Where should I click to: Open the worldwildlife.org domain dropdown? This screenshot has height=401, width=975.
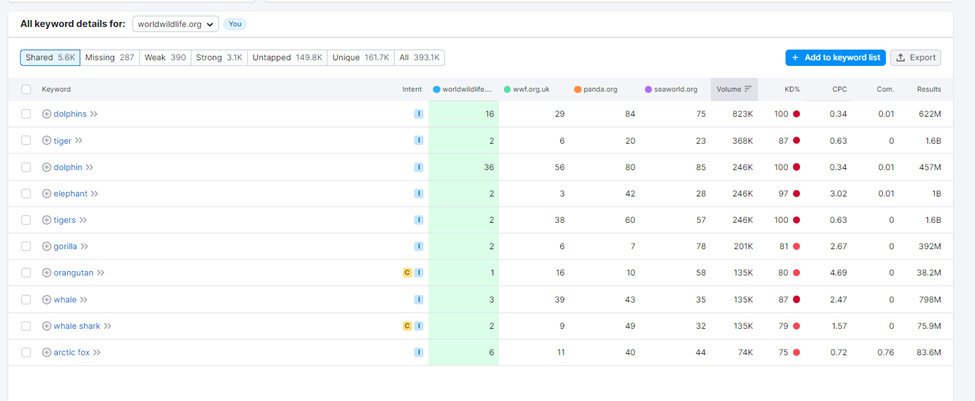pyautogui.click(x=175, y=24)
